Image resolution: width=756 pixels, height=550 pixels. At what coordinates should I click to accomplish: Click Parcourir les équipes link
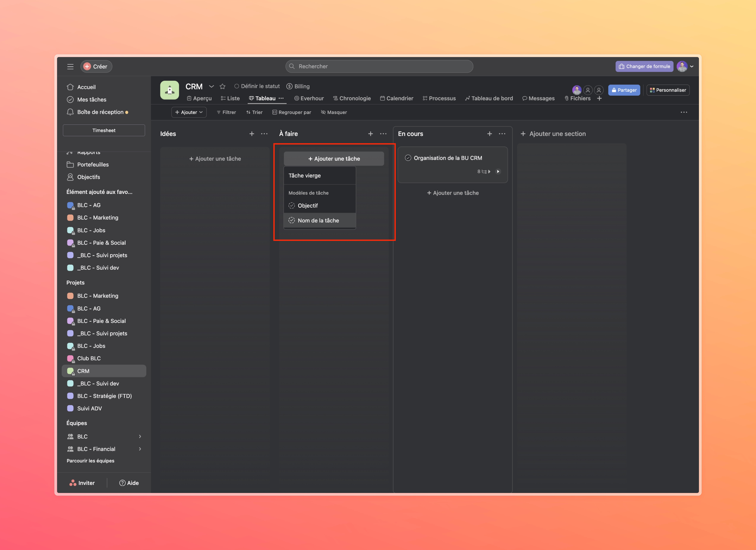pos(90,461)
